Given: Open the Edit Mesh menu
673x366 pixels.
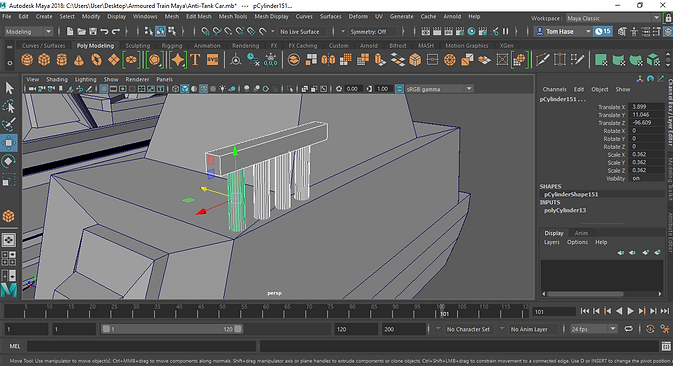Looking at the screenshot, I should point(199,16).
